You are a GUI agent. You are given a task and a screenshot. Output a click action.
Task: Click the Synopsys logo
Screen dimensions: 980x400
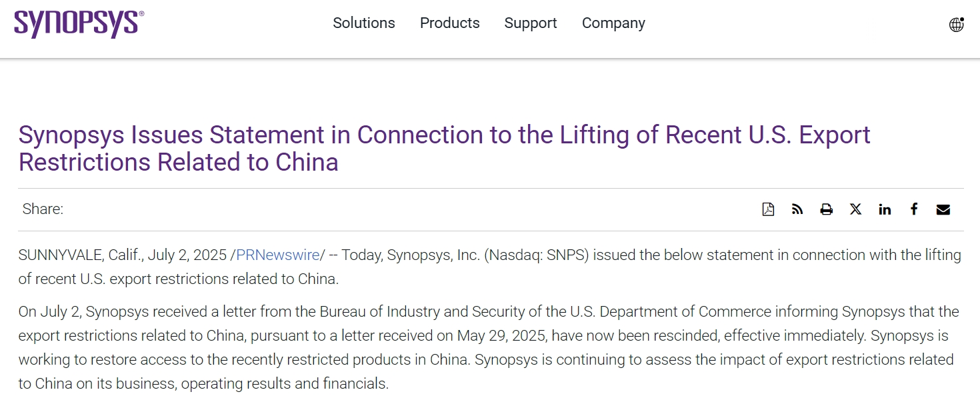click(79, 23)
